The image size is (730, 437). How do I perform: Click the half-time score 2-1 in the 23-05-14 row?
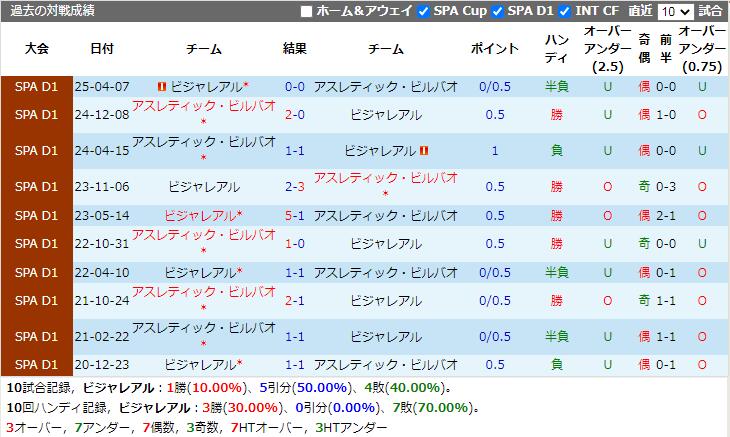coord(666,215)
